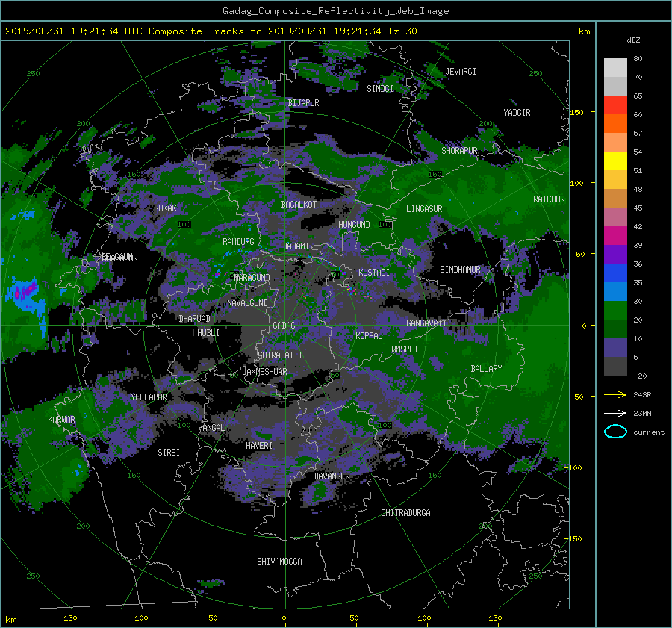Click the NAVALGUND label
This screenshot has height=628, width=672.
pyautogui.click(x=247, y=303)
